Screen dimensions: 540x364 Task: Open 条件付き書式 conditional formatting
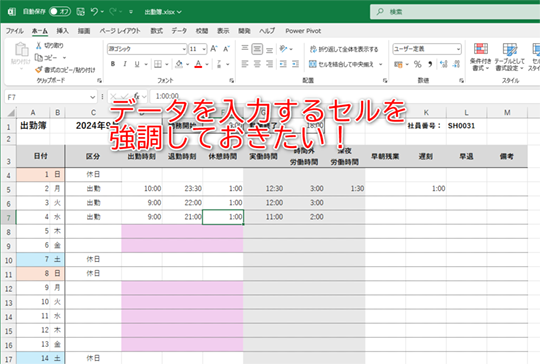pos(480,57)
